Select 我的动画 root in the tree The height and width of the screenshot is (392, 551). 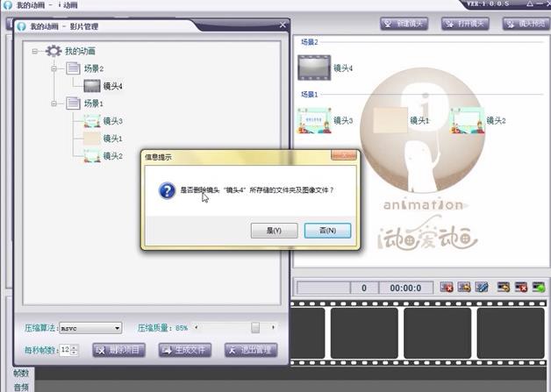click(x=80, y=51)
